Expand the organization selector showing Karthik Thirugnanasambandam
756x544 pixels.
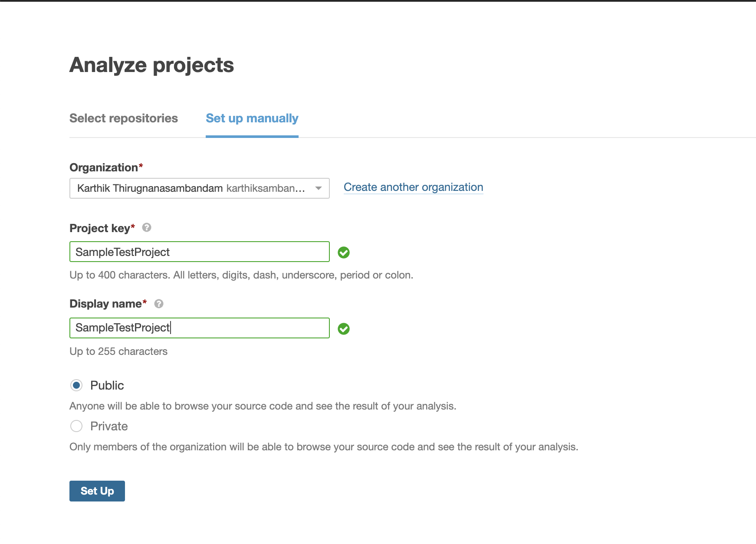click(199, 188)
